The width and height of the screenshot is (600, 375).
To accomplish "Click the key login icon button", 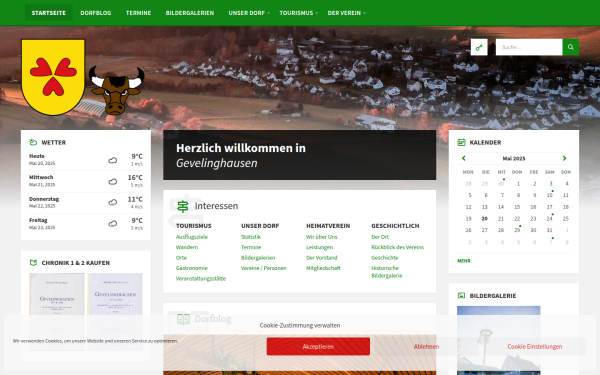I will click(479, 47).
